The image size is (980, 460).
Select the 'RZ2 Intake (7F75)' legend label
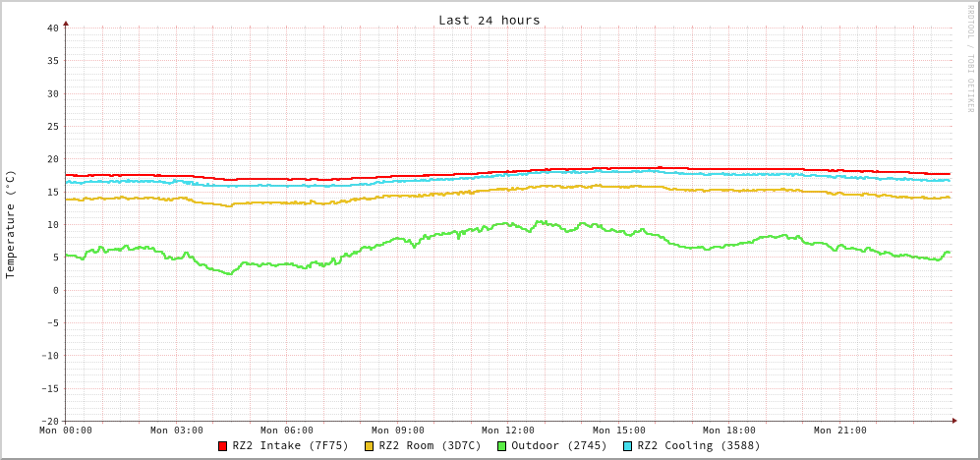(x=291, y=445)
